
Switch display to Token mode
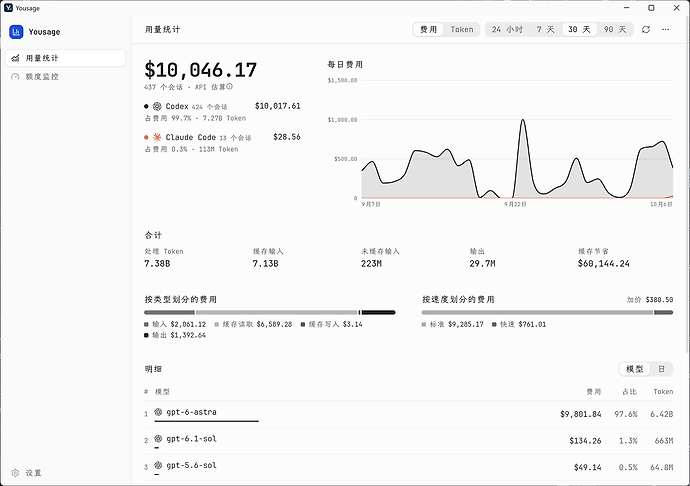pyautogui.click(x=462, y=29)
